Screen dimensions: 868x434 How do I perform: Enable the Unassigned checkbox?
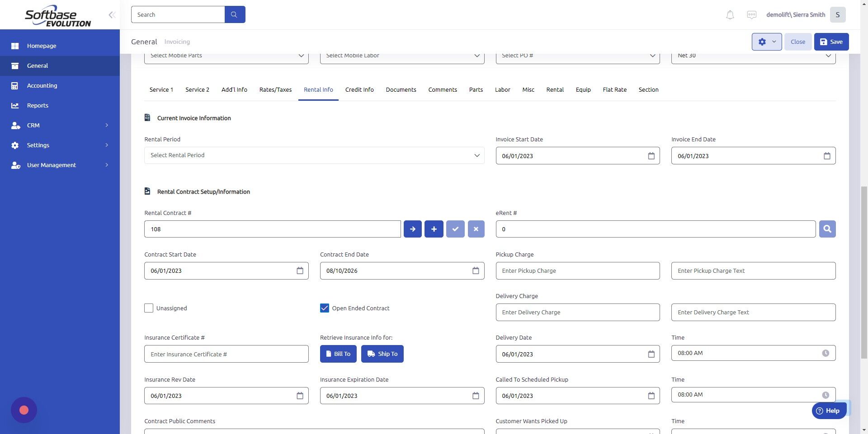click(148, 308)
